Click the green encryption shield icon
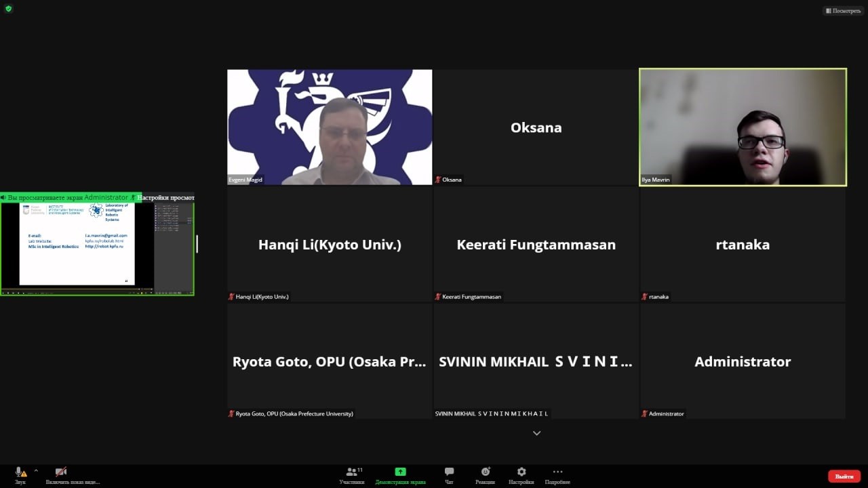The width and height of the screenshot is (868, 488). [x=9, y=9]
